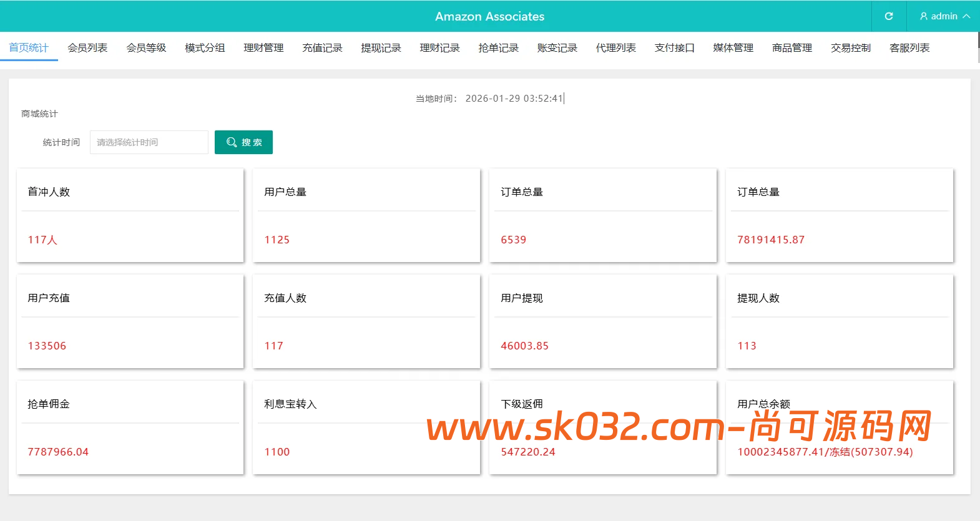Click the value 46003.85
The height and width of the screenshot is (521, 980).
pos(524,346)
